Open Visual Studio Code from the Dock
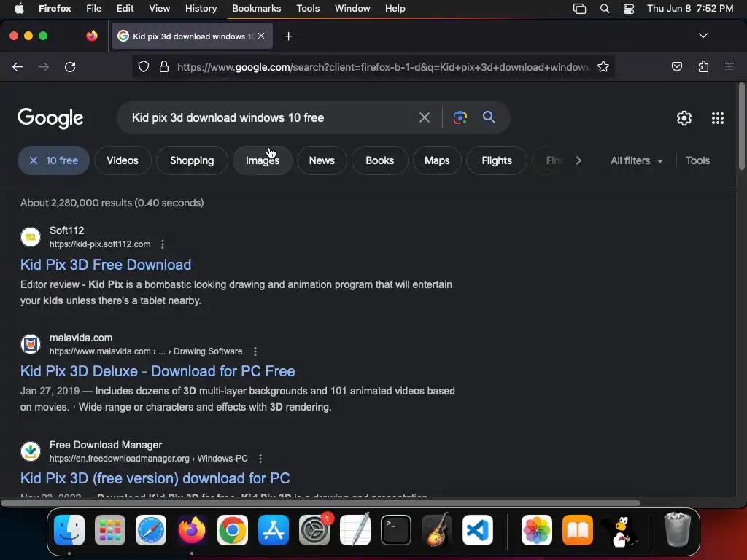Viewport: 747px width, 560px height. tap(477, 530)
